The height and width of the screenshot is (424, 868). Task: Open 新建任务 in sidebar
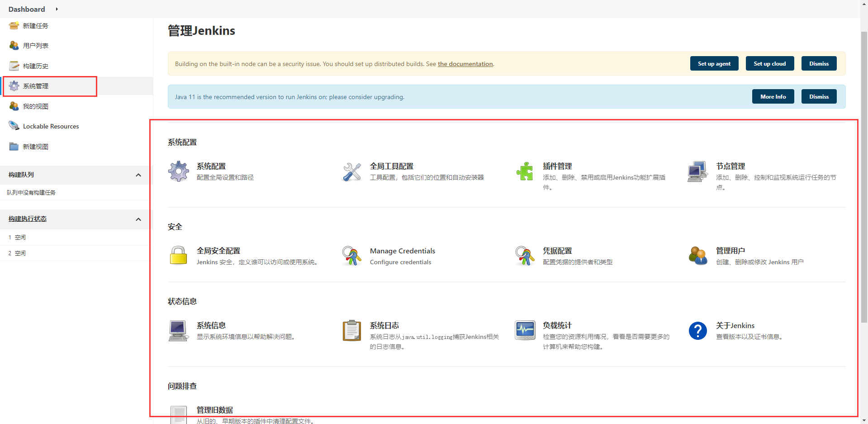[36, 26]
